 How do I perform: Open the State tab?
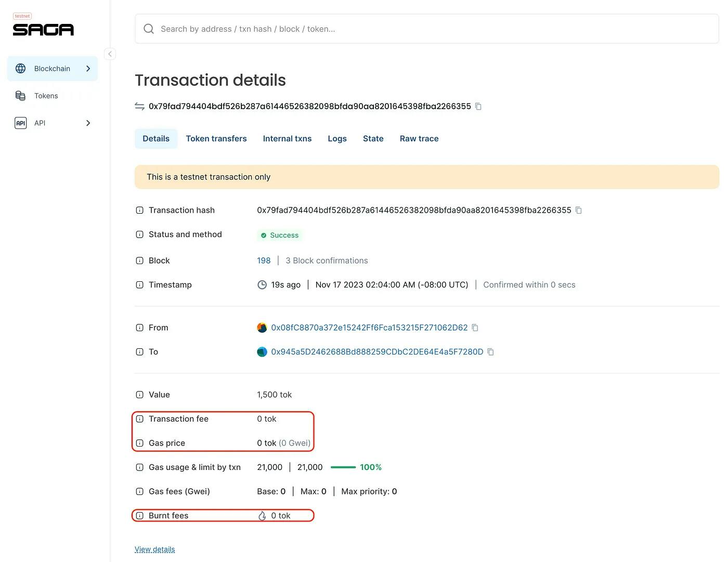(373, 139)
